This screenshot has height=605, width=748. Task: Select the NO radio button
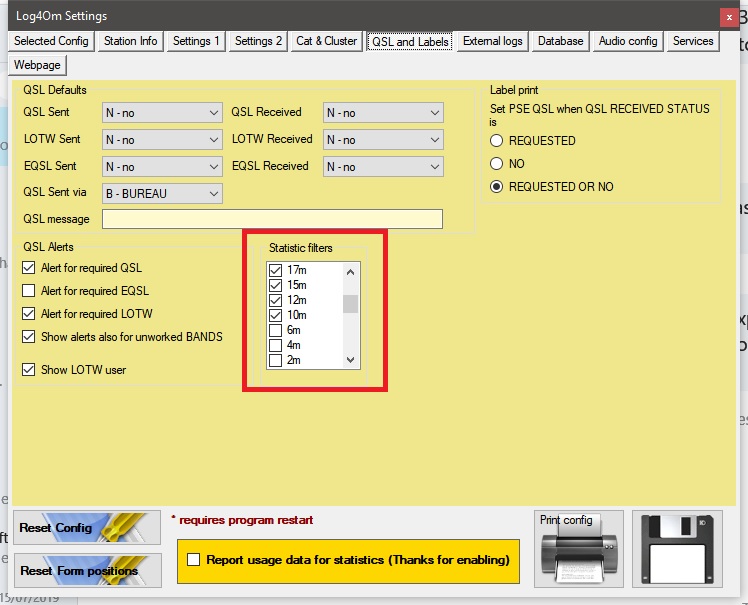point(497,164)
